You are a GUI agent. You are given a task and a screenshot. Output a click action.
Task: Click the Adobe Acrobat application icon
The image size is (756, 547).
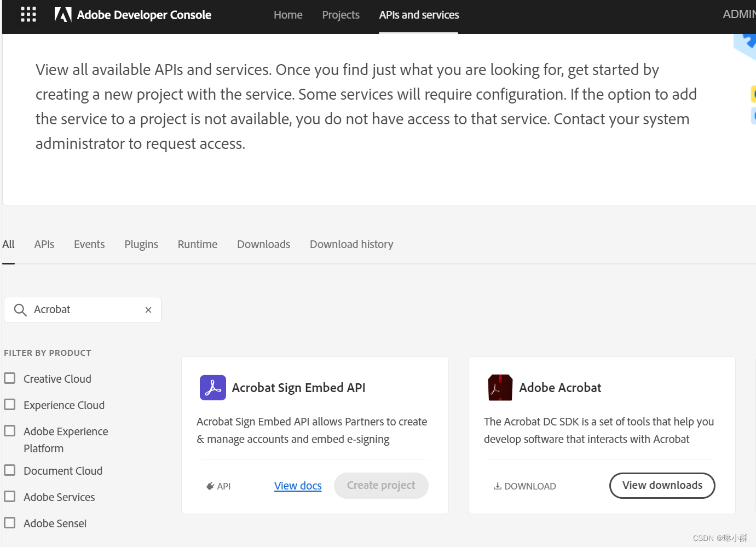(x=499, y=387)
